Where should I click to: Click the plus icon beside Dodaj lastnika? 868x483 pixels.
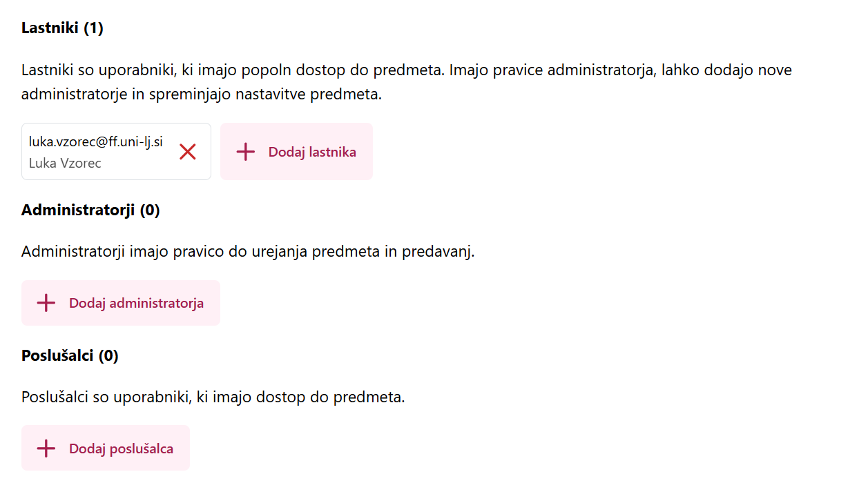click(246, 152)
